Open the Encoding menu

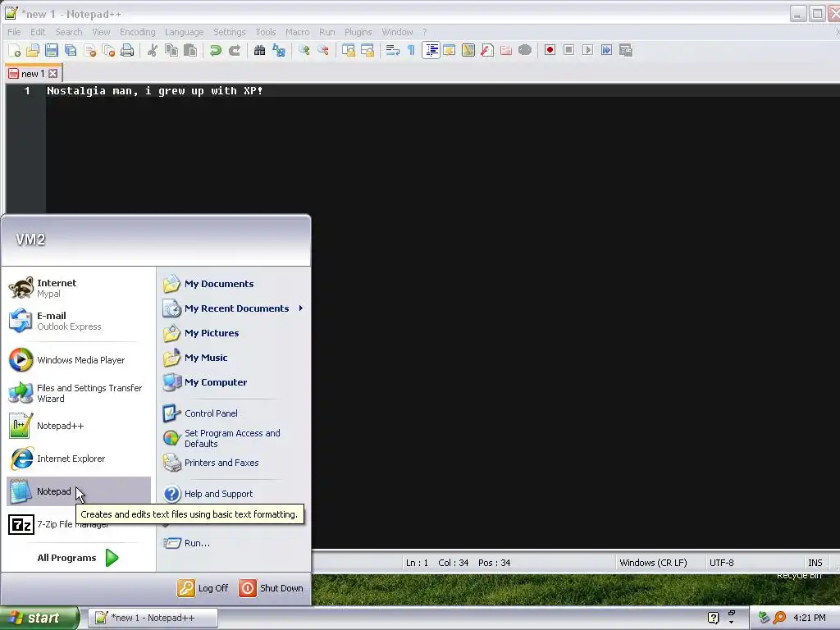(x=138, y=32)
